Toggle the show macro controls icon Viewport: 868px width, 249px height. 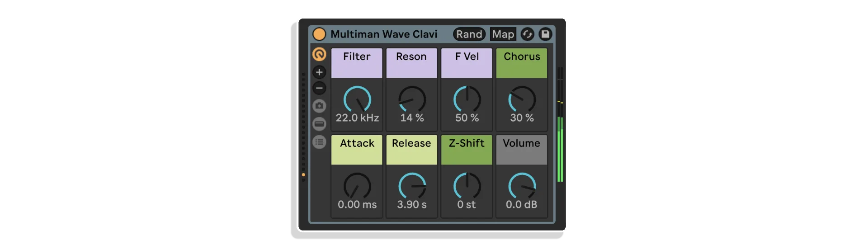(319, 54)
